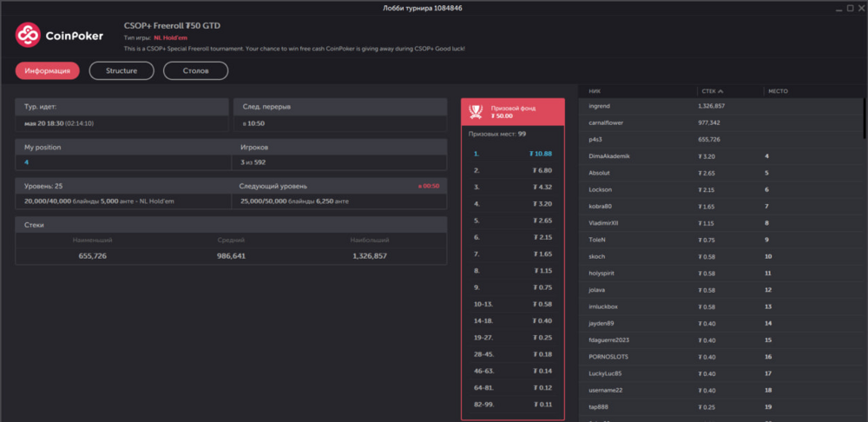The height and width of the screenshot is (422, 868).
Task: Open the Столов tab
Action: 195,70
